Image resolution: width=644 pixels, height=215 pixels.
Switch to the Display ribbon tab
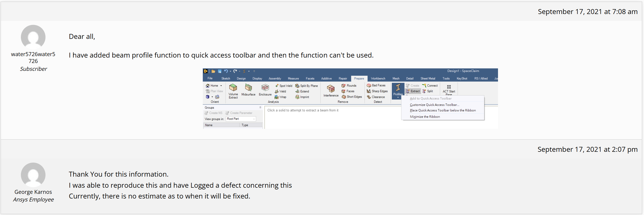[x=257, y=78]
